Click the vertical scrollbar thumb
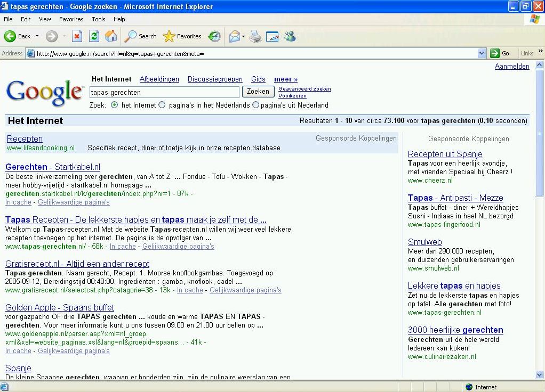The height and width of the screenshot is (392, 545). click(x=539, y=133)
